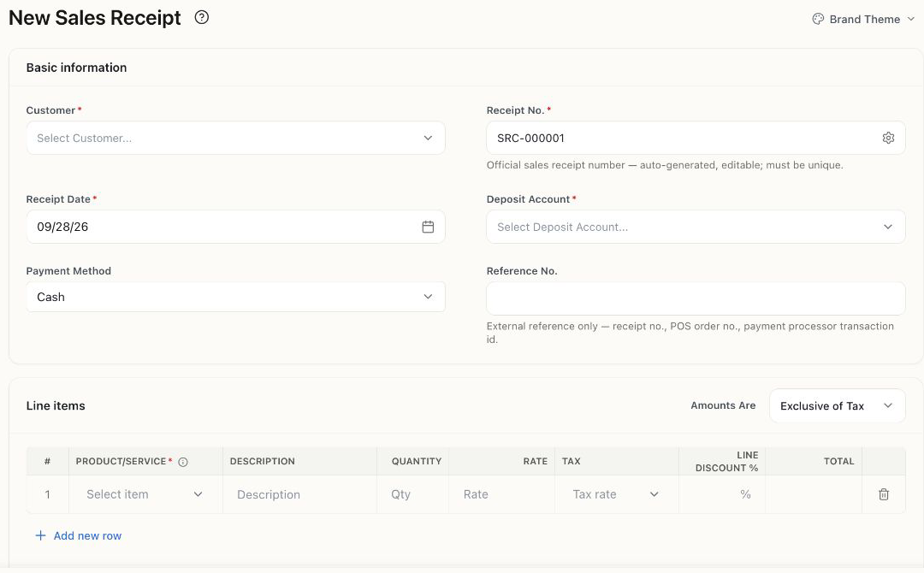
Task: Click the Customer field label
Action: 50,110
